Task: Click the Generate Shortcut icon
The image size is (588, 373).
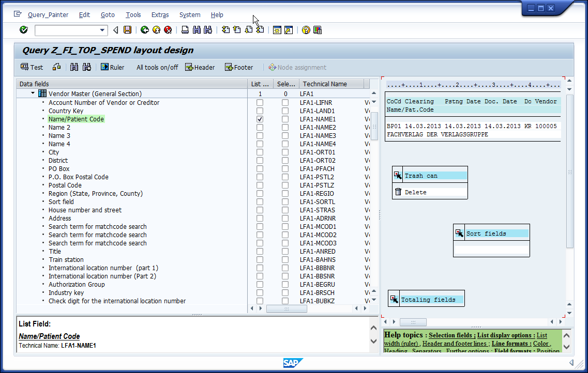Action: [x=289, y=30]
